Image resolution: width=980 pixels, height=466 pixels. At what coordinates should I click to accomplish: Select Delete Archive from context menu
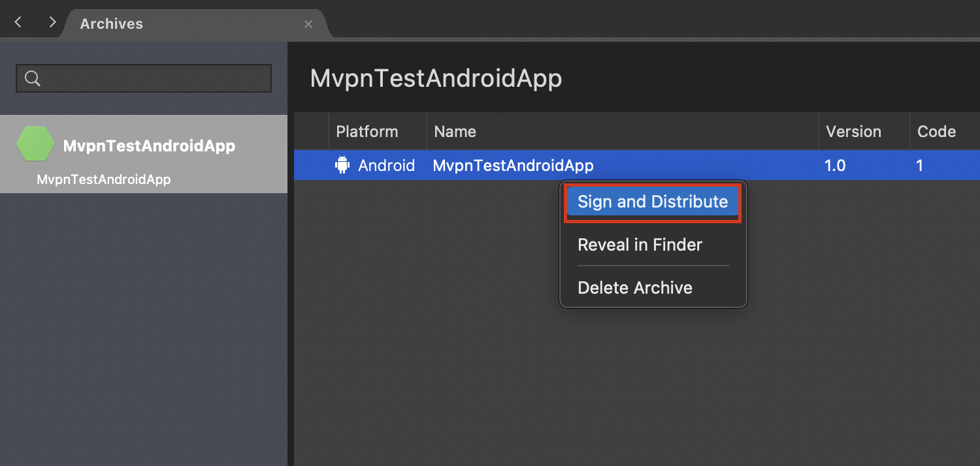point(635,288)
